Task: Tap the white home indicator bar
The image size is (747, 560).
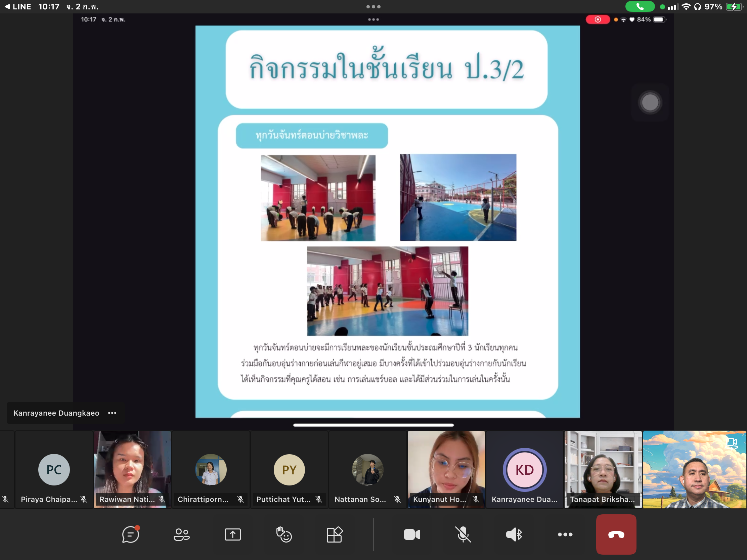Action: tap(373, 425)
